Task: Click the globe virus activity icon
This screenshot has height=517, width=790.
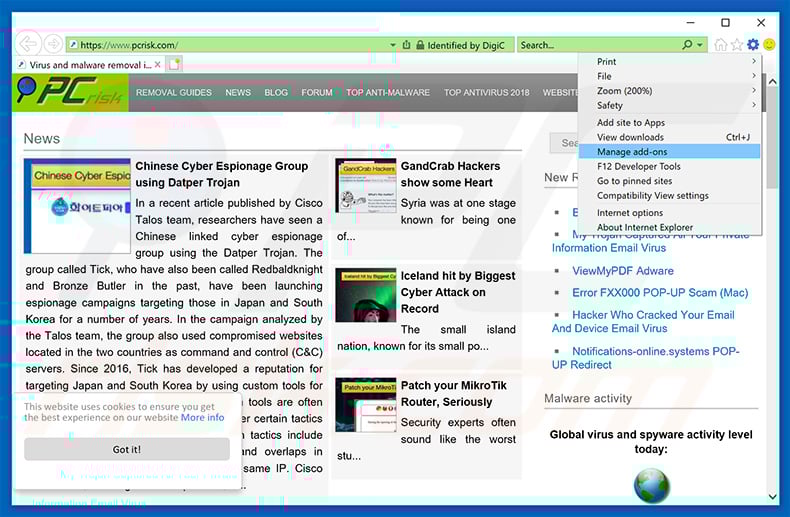Action: click(x=651, y=485)
